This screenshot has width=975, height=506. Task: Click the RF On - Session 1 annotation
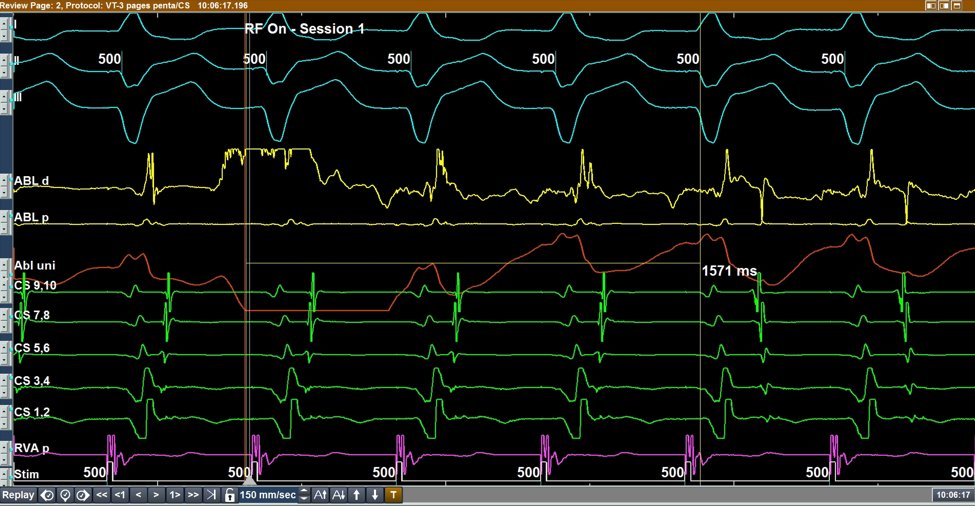click(304, 29)
